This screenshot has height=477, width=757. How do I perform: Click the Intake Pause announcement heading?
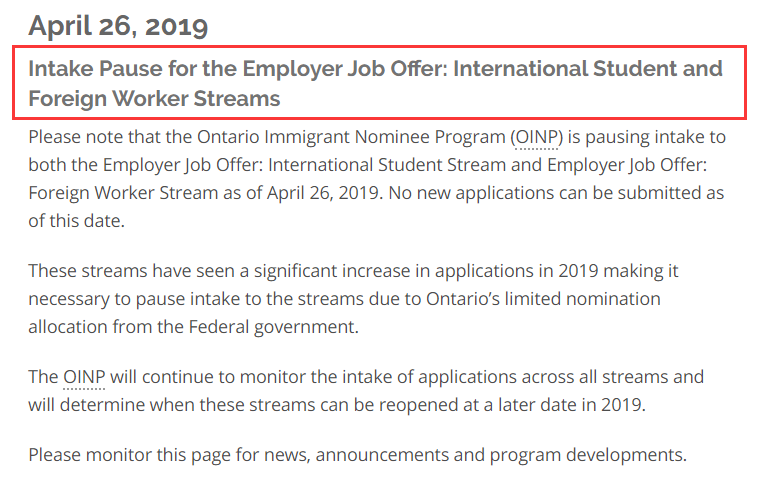coord(375,84)
